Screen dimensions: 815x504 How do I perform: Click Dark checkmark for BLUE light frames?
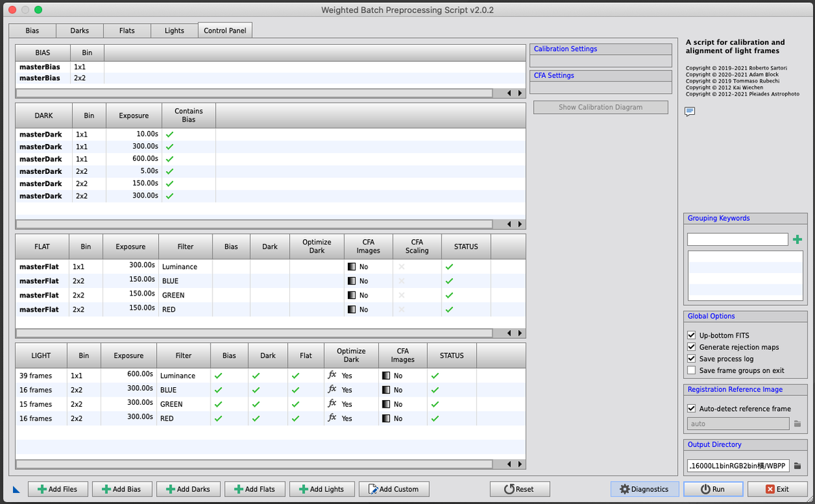click(x=256, y=390)
